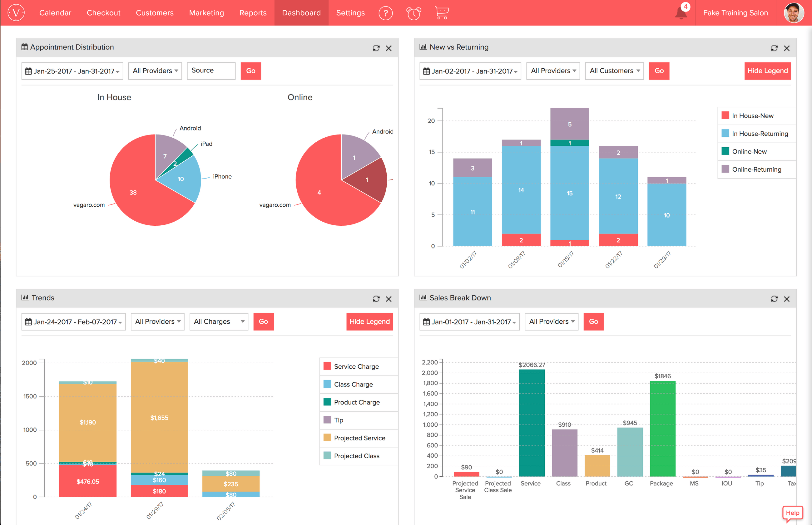The image size is (812, 525).
Task: Refresh the New vs Returning widget
Action: [774, 48]
